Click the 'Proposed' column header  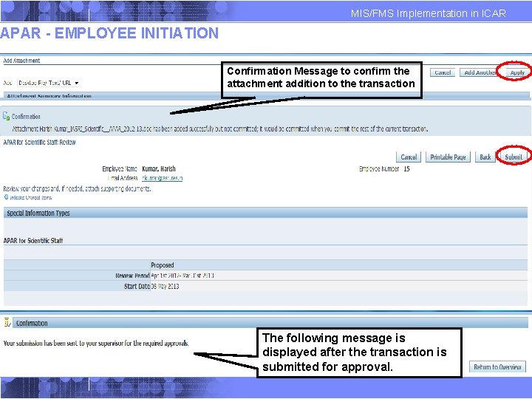click(x=162, y=265)
